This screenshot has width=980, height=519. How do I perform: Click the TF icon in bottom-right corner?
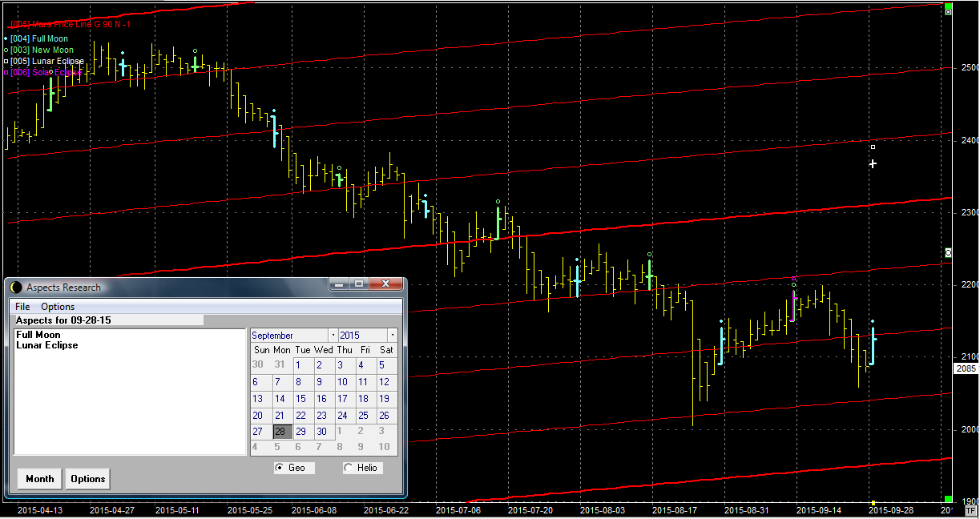971,509
